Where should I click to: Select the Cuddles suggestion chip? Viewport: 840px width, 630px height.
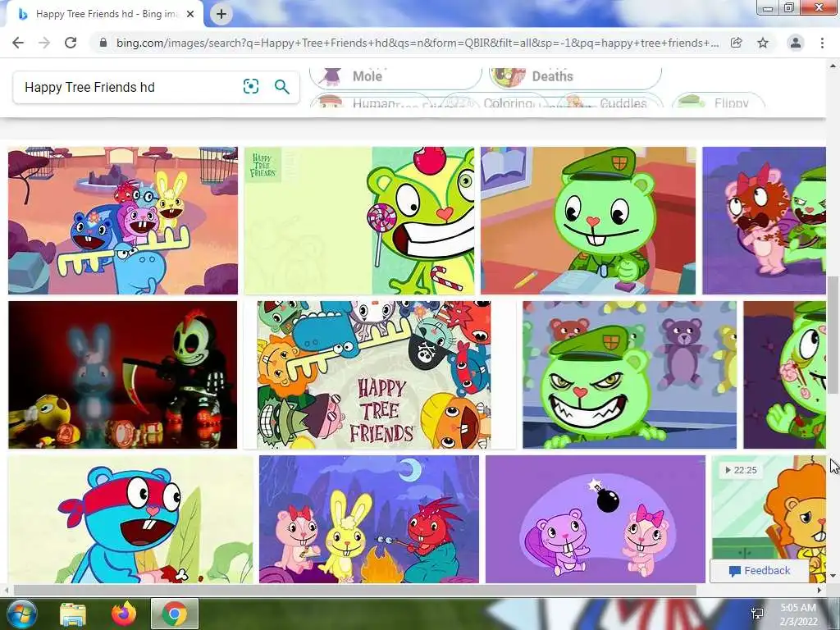point(609,101)
